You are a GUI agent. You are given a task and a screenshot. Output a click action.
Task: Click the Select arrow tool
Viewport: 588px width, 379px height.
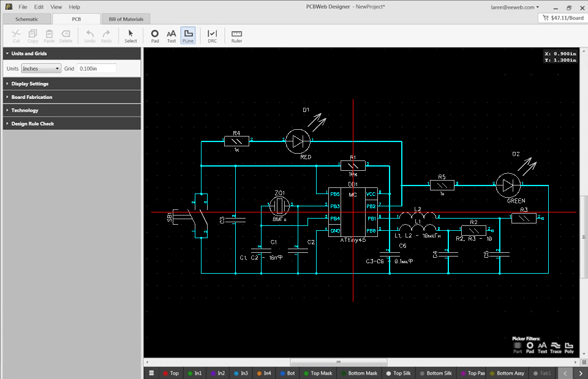130,36
